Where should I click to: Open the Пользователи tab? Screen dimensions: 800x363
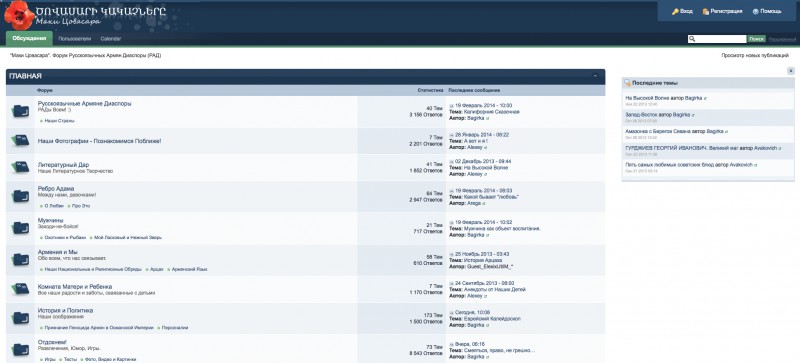(x=74, y=39)
